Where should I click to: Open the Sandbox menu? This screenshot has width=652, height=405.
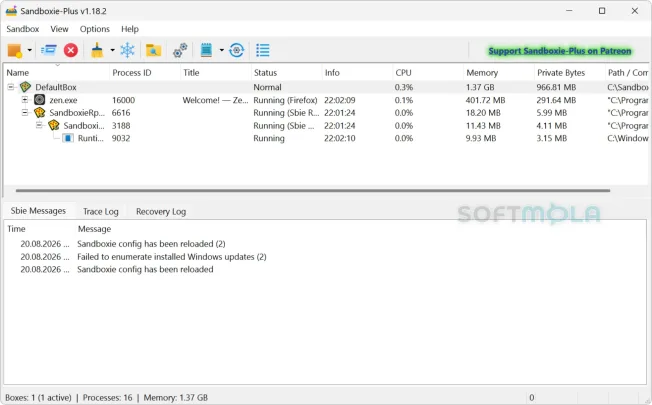coord(22,29)
